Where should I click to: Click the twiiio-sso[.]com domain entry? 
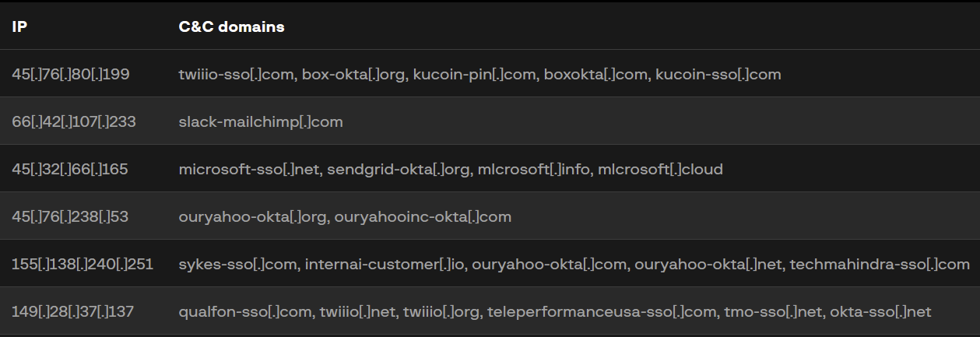(235, 75)
